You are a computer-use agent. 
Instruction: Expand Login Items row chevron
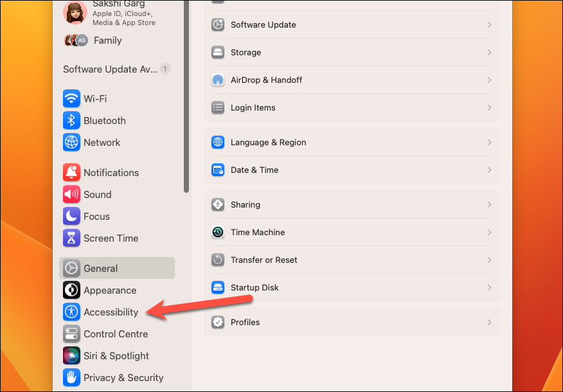[x=489, y=108]
